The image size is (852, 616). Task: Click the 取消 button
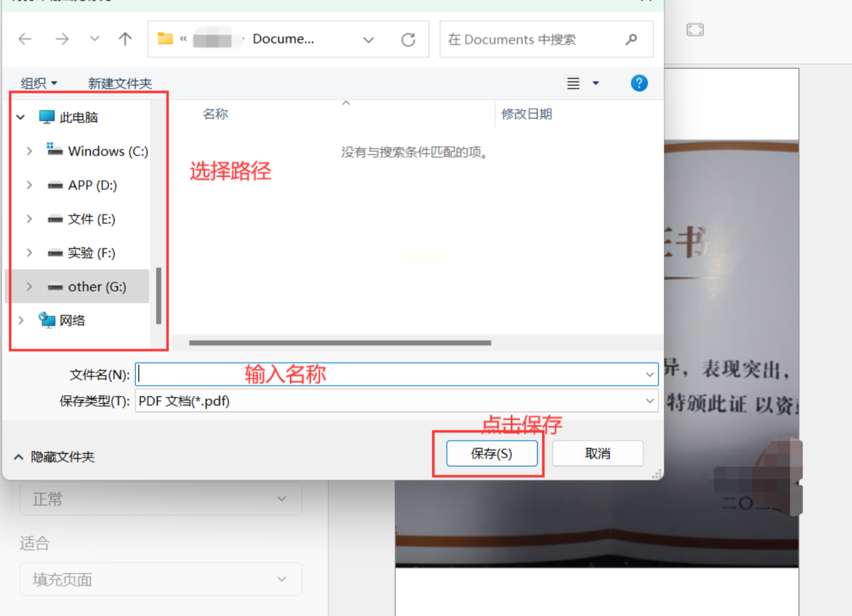tap(598, 454)
